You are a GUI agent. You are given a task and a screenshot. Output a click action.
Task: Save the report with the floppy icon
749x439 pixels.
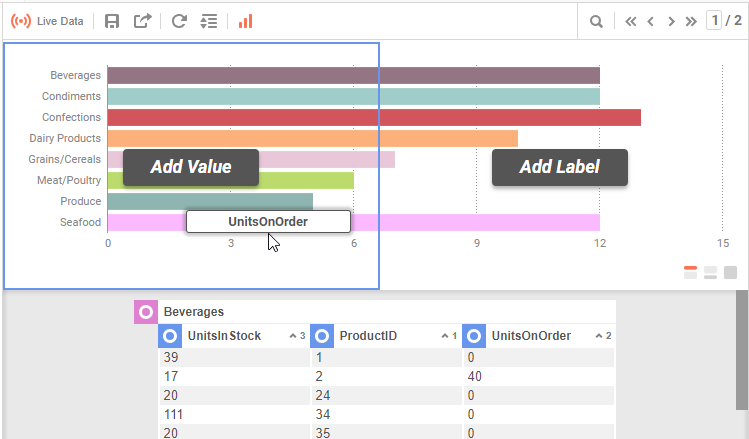pyautogui.click(x=112, y=21)
